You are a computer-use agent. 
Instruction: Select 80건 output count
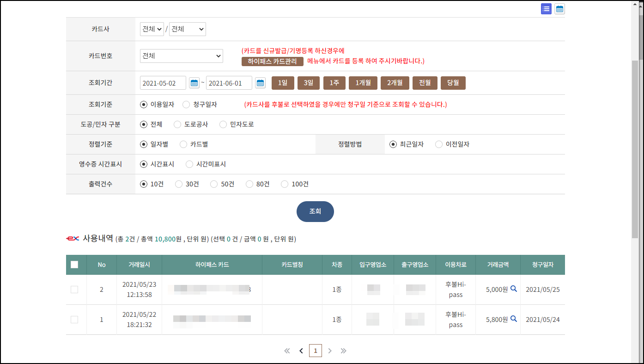pos(249,184)
